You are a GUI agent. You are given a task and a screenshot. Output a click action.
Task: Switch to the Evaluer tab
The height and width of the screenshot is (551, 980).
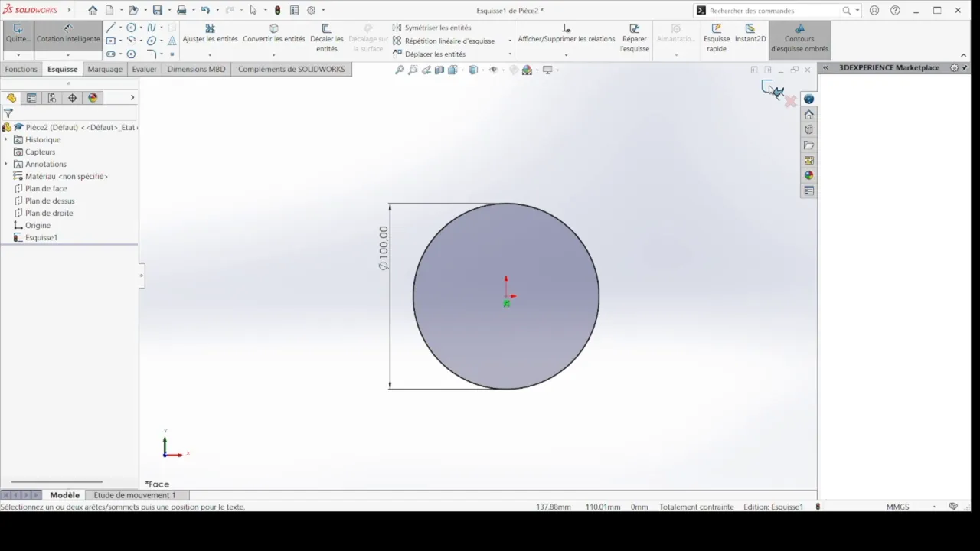click(144, 69)
